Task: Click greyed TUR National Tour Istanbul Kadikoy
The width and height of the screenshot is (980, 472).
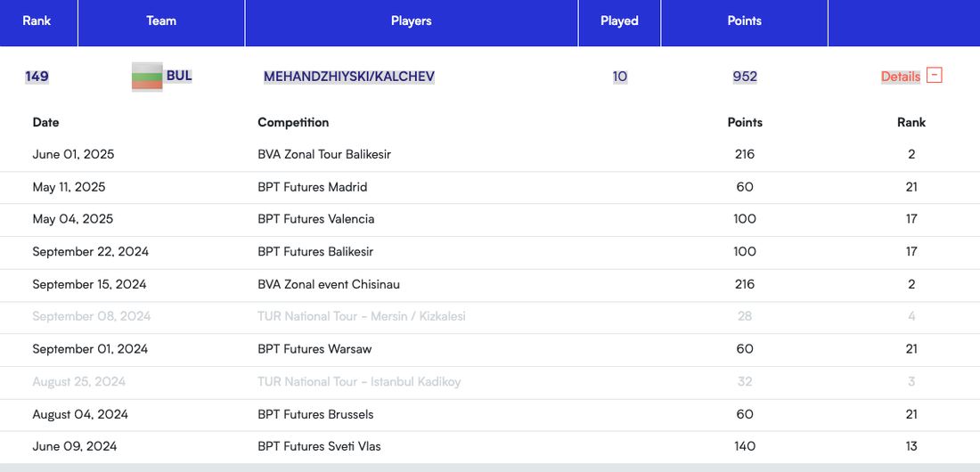Action: (x=359, y=381)
